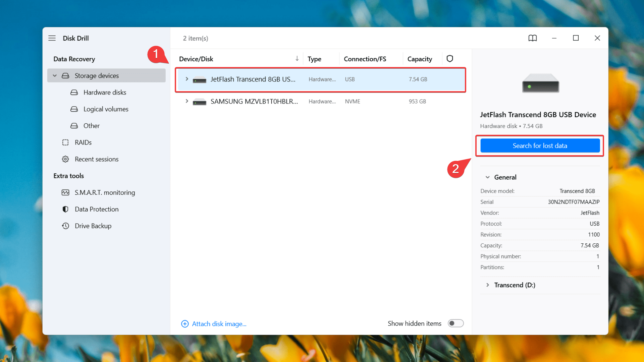Click the bookmarks icon in the title bar
This screenshot has height=362, width=644.
pos(533,38)
